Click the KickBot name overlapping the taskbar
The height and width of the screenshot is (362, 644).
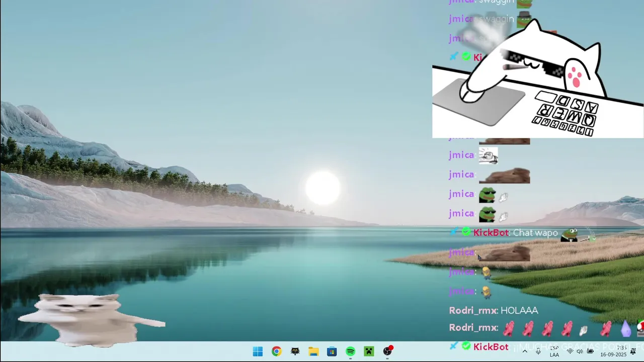pyautogui.click(x=491, y=347)
